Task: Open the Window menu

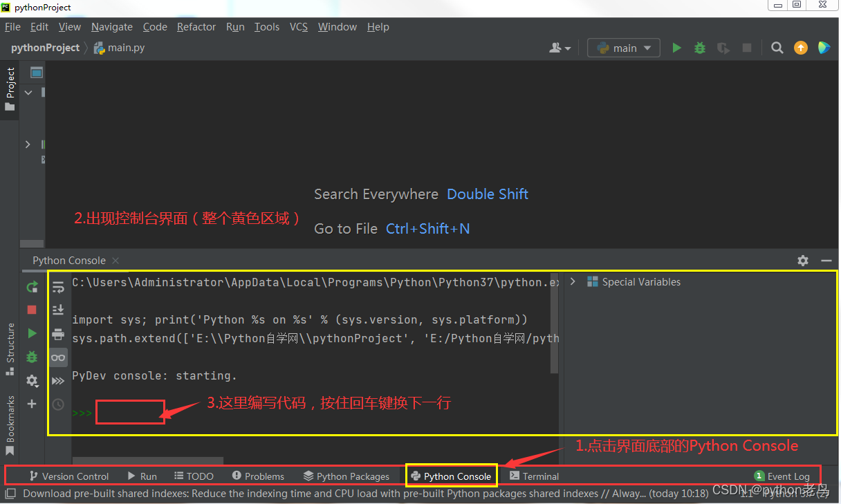Action: pyautogui.click(x=338, y=27)
